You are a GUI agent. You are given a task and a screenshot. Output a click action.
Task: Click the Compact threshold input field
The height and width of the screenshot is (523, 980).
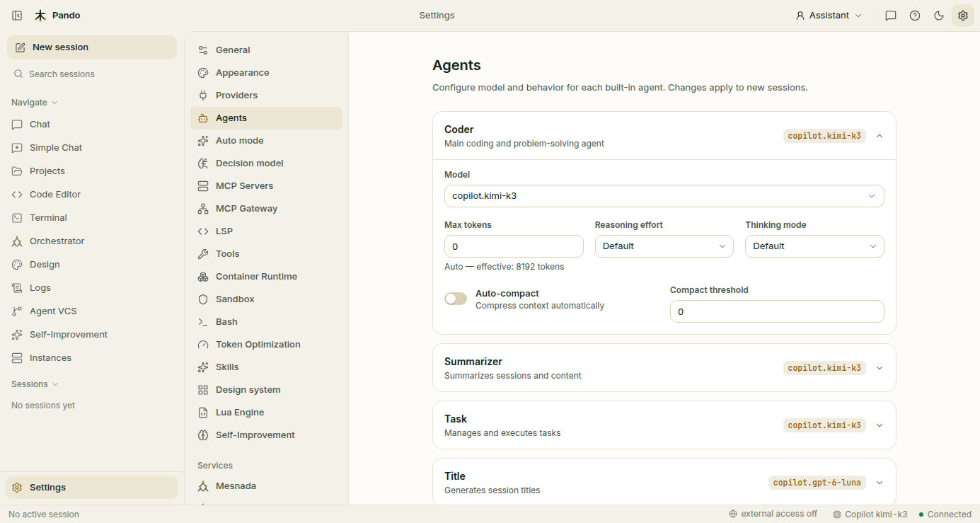777,311
